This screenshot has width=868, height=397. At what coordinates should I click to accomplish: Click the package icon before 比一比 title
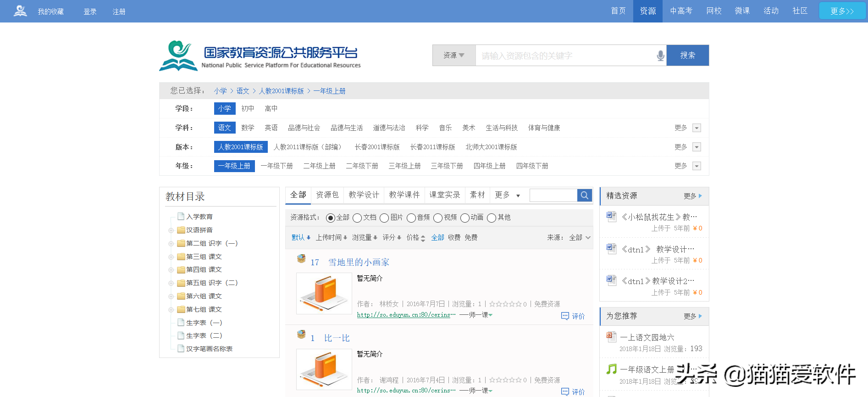(301, 335)
